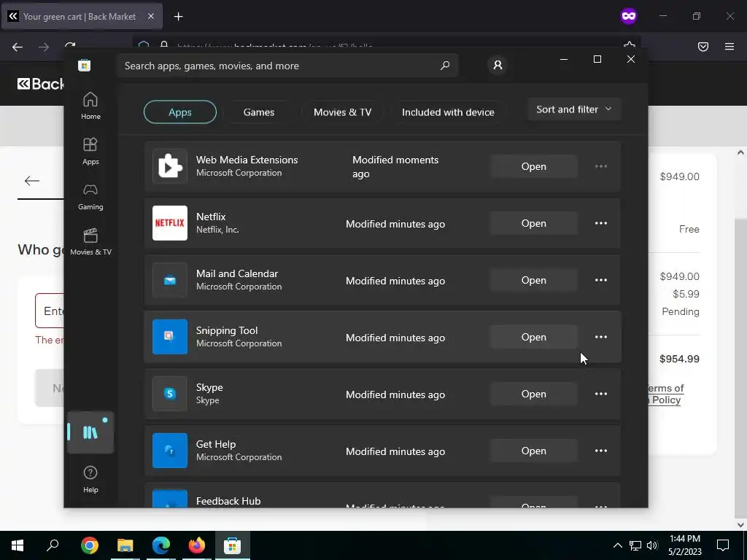This screenshot has height=560, width=747.
Task: Open volume control in system tray
Action: coord(652,545)
